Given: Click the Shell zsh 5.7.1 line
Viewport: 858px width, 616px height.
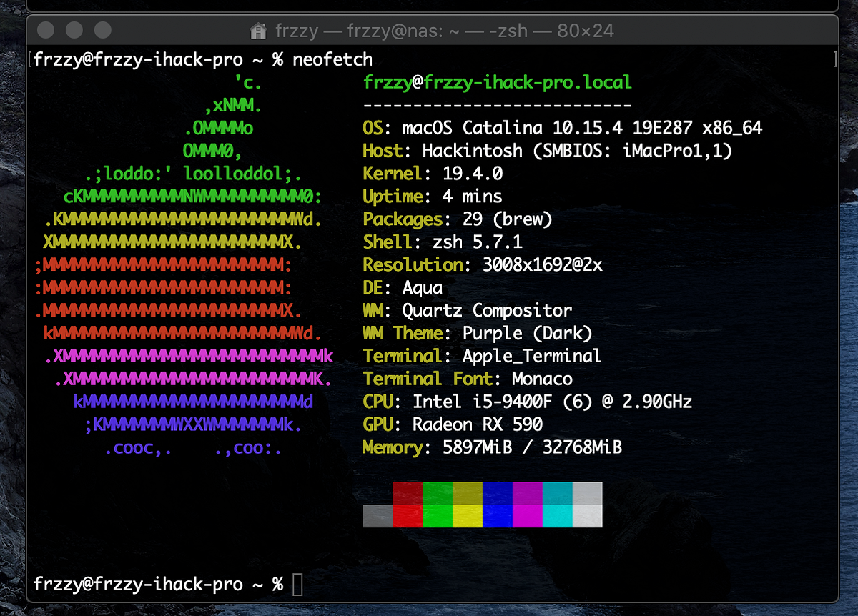Looking at the screenshot, I should click(x=443, y=242).
